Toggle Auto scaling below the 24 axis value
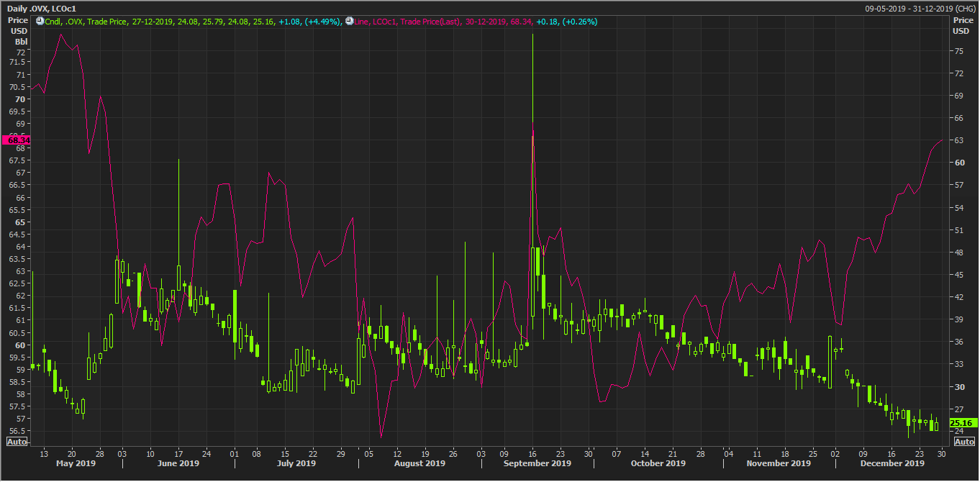 tap(964, 442)
